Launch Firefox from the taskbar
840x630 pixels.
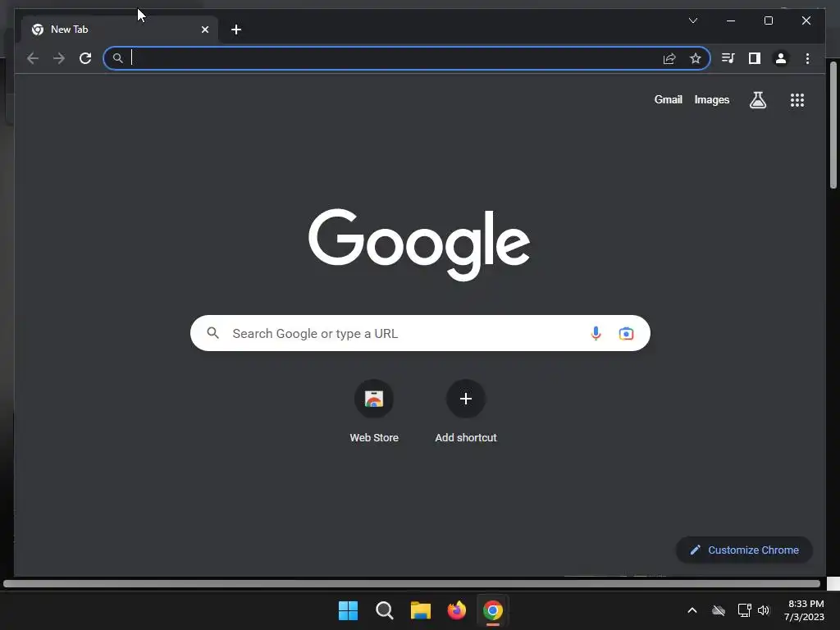click(x=456, y=610)
